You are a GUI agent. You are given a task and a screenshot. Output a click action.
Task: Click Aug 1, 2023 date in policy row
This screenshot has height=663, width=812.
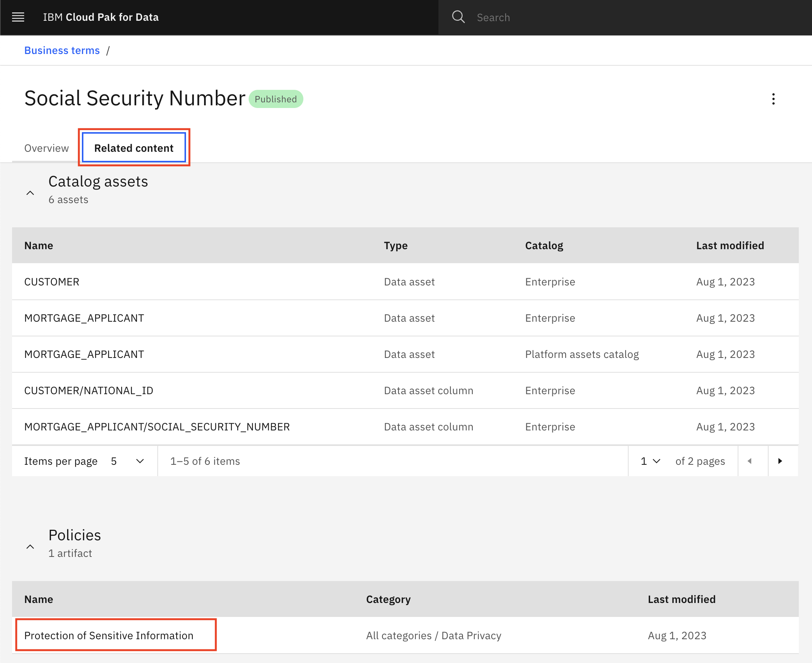[677, 635]
